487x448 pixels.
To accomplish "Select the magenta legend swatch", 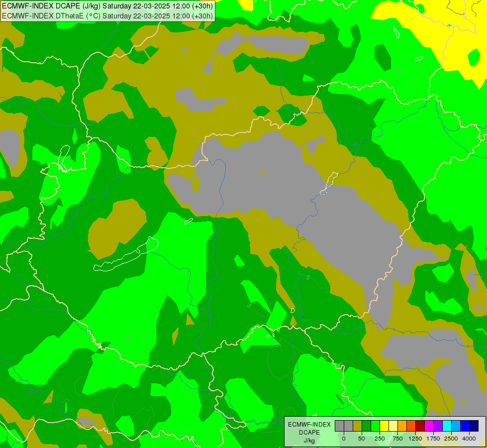I will (429, 426).
